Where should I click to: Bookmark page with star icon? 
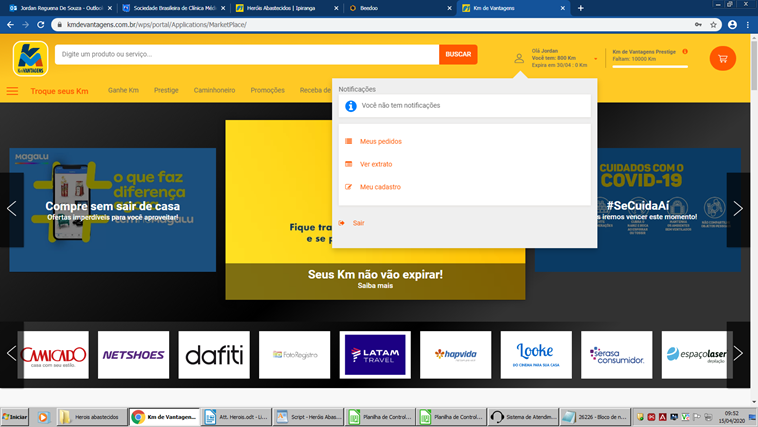713,25
